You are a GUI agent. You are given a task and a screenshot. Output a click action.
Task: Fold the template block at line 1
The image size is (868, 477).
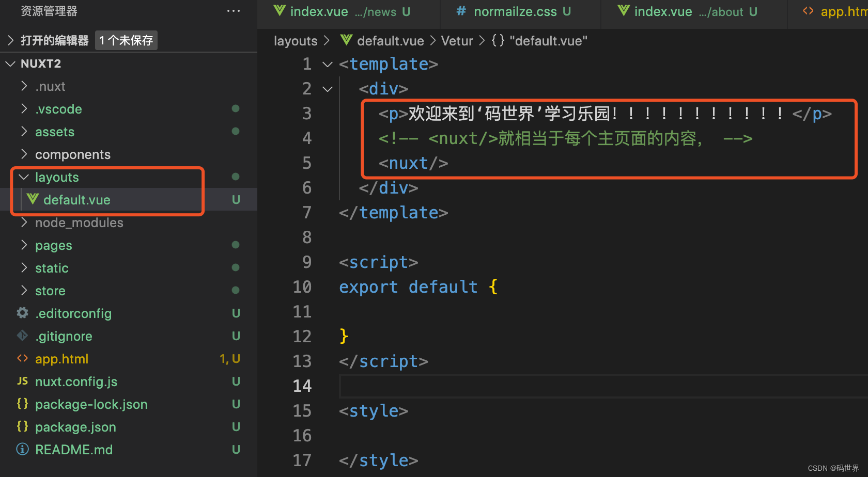pos(327,64)
